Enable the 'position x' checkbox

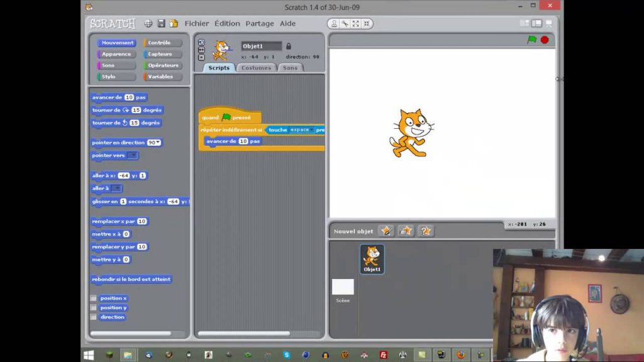(94, 298)
